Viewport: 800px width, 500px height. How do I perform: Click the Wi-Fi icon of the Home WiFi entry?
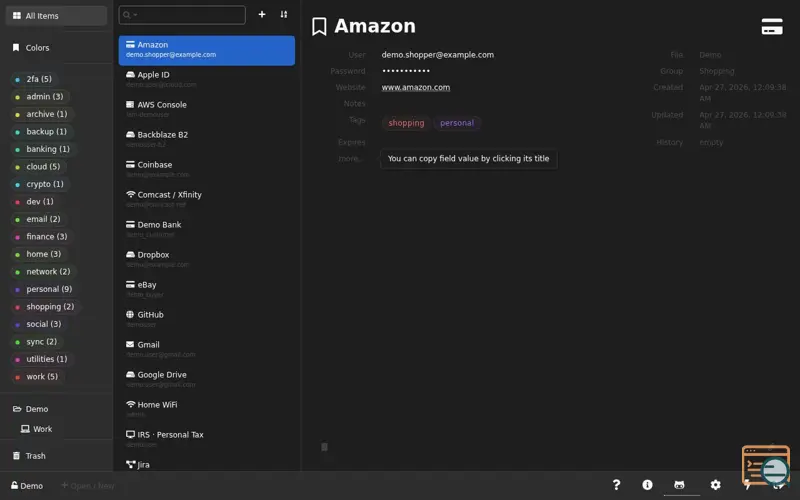point(131,405)
